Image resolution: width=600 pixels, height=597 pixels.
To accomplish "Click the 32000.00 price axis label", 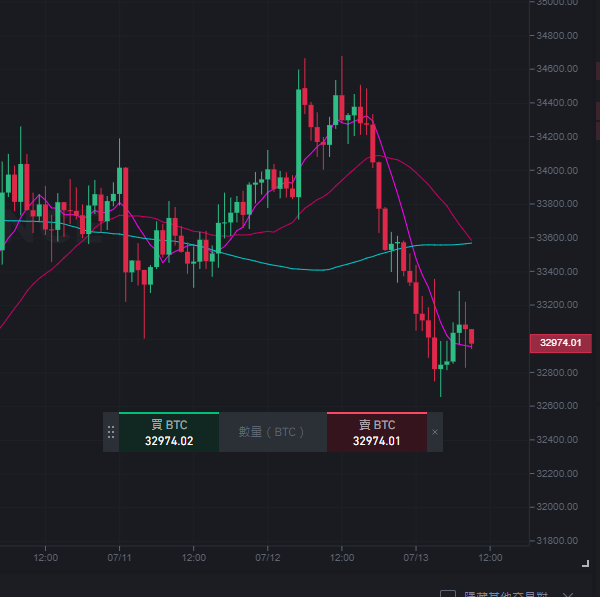I will click(557, 507).
